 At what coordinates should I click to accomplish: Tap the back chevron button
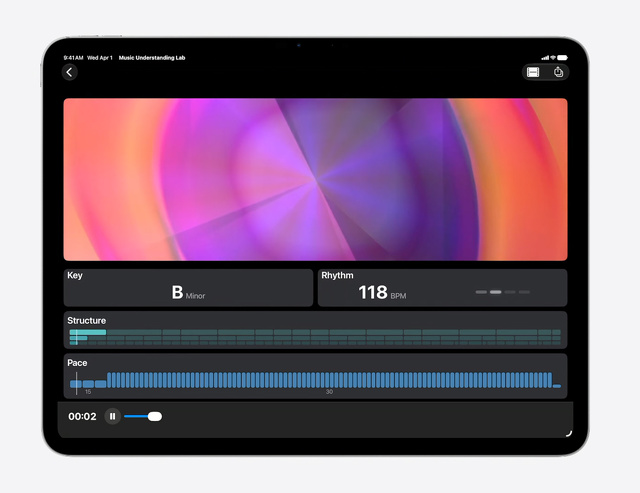click(x=70, y=73)
